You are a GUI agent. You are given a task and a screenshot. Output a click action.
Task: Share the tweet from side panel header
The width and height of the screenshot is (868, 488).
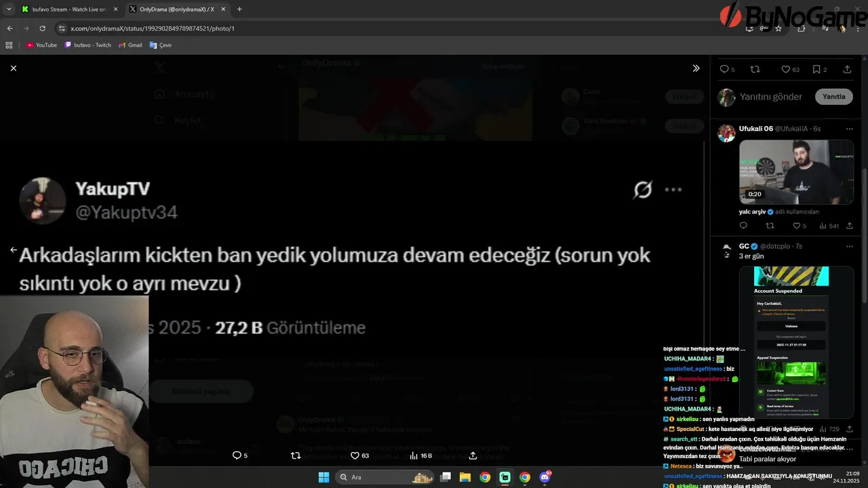(x=847, y=69)
